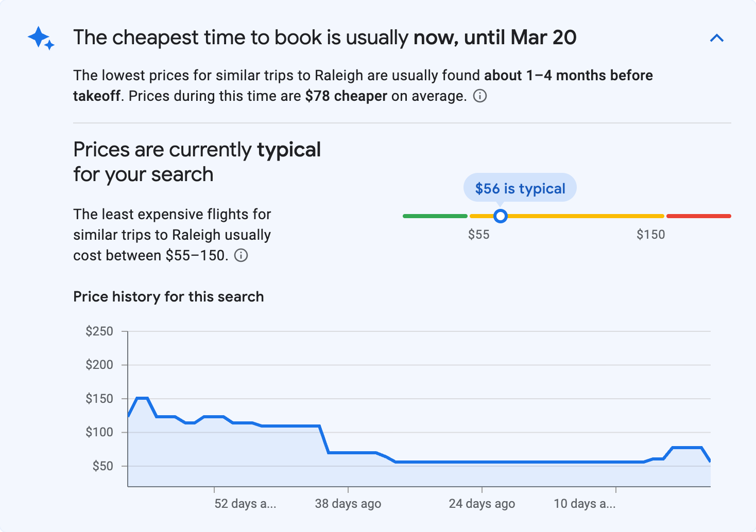Click the green low-price segment
The height and width of the screenshot is (532, 756).
pos(435,216)
